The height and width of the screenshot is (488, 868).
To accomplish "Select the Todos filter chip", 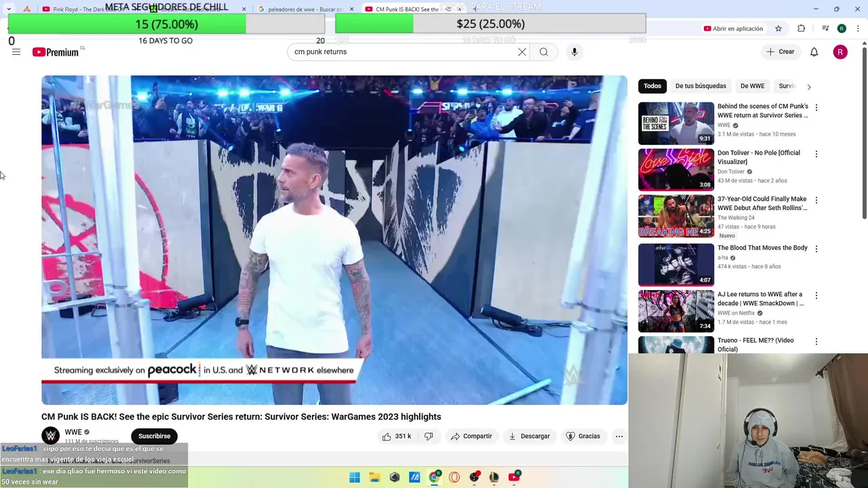I will 652,86.
